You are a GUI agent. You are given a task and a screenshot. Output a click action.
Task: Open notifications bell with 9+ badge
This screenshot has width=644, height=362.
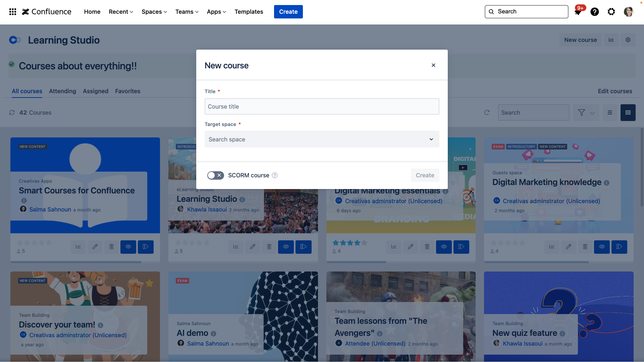578,12
